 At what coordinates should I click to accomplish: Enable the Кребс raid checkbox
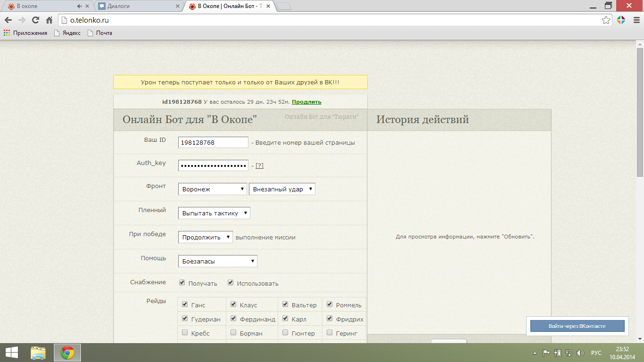pyautogui.click(x=185, y=333)
